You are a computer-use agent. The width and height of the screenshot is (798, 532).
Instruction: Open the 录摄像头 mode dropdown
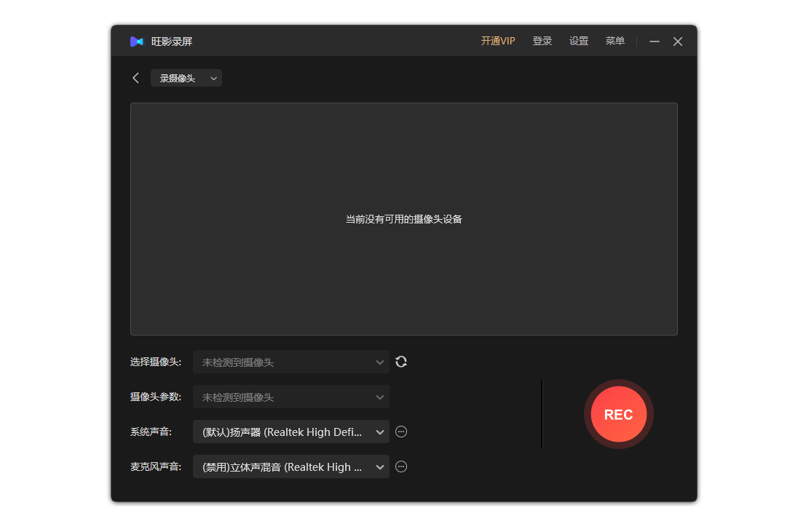pyautogui.click(x=186, y=78)
